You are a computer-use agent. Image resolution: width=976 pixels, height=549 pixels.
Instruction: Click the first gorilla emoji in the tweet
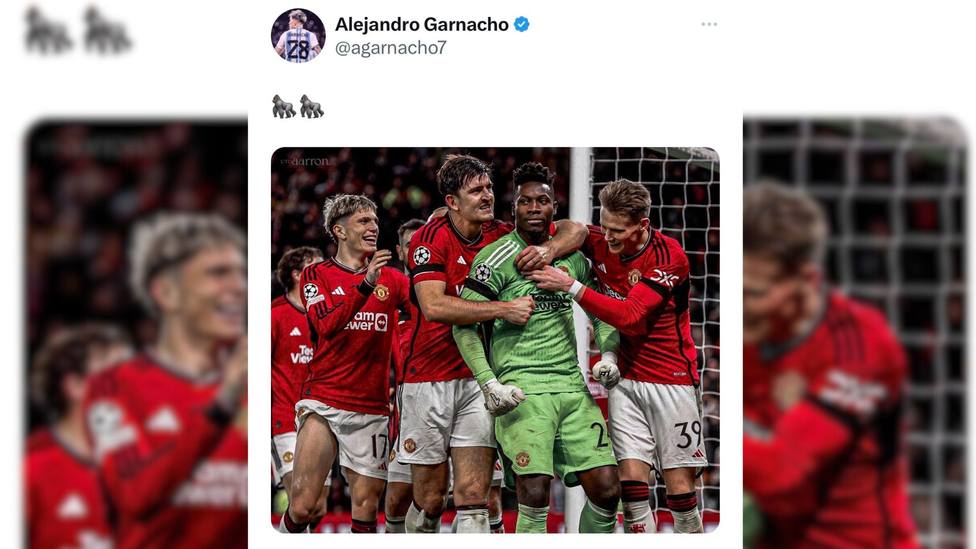[x=284, y=106]
